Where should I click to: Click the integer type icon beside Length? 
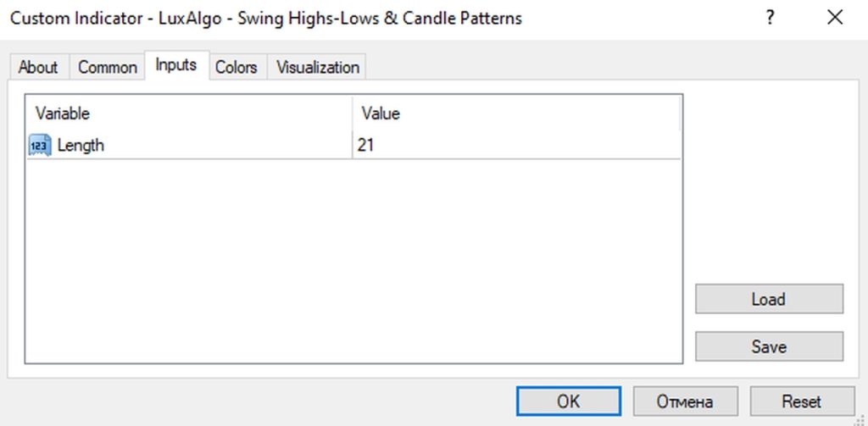coord(39,145)
